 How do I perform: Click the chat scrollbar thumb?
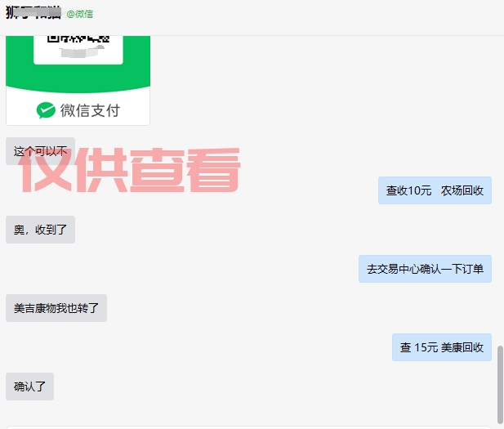click(x=500, y=385)
